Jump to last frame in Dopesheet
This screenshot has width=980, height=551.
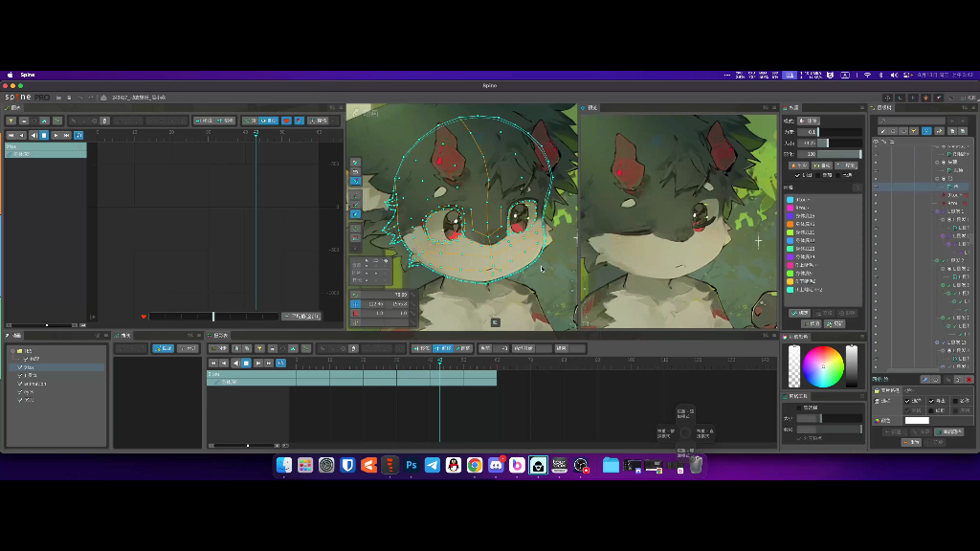(x=269, y=363)
